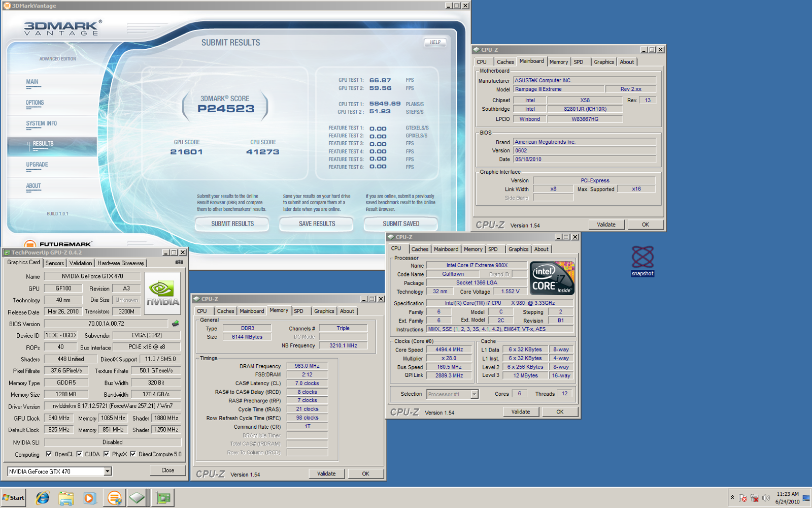Toggle the PhysX checkbox in GPU-Z
812x508 pixels.
click(106, 454)
